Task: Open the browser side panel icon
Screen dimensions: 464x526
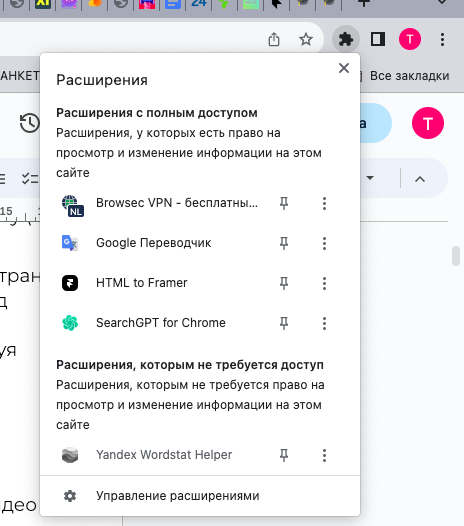Action: (x=377, y=40)
